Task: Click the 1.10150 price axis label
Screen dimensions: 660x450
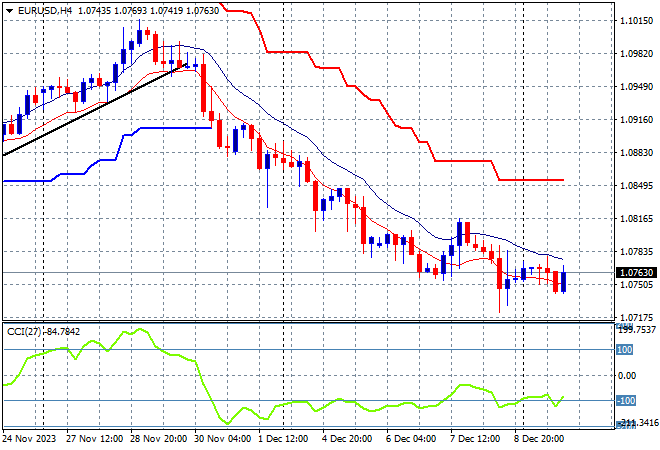Action: point(636,21)
